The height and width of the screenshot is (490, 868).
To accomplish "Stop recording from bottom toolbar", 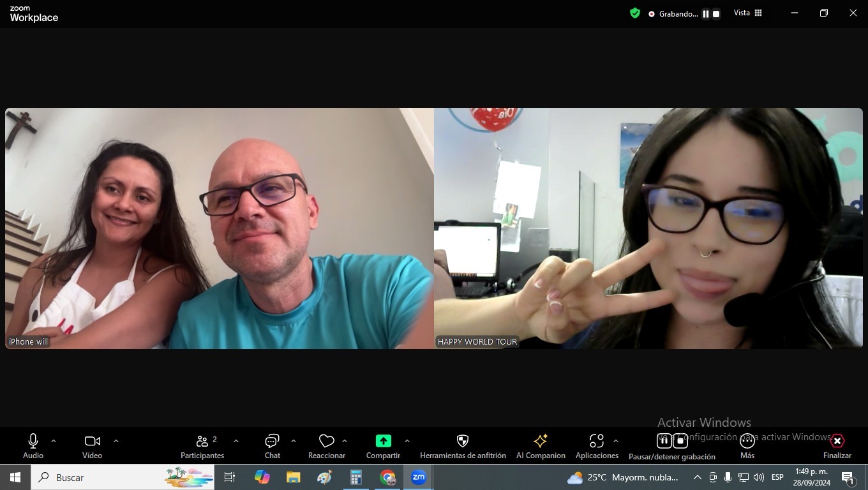I will [x=680, y=441].
